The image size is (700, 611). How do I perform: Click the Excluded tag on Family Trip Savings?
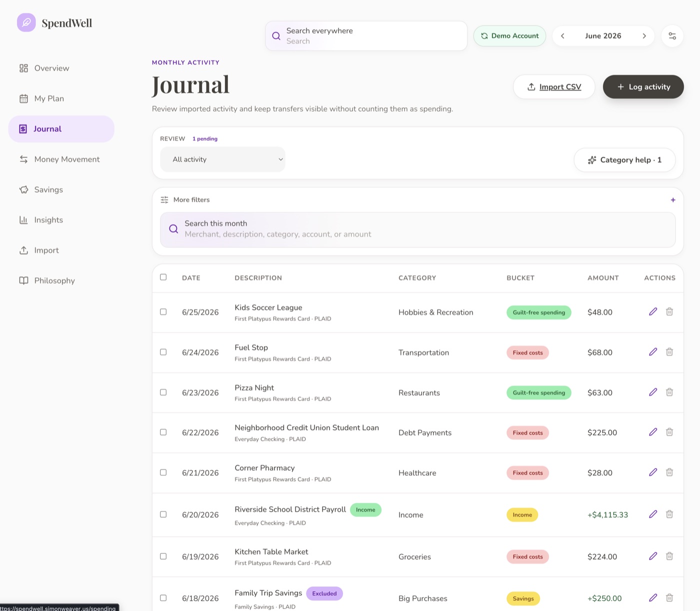[324, 593]
